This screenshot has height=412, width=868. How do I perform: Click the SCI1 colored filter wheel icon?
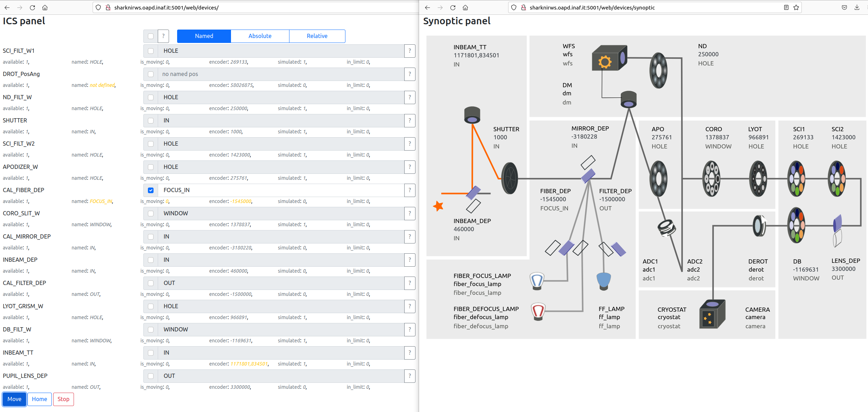pyautogui.click(x=796, y=178)
